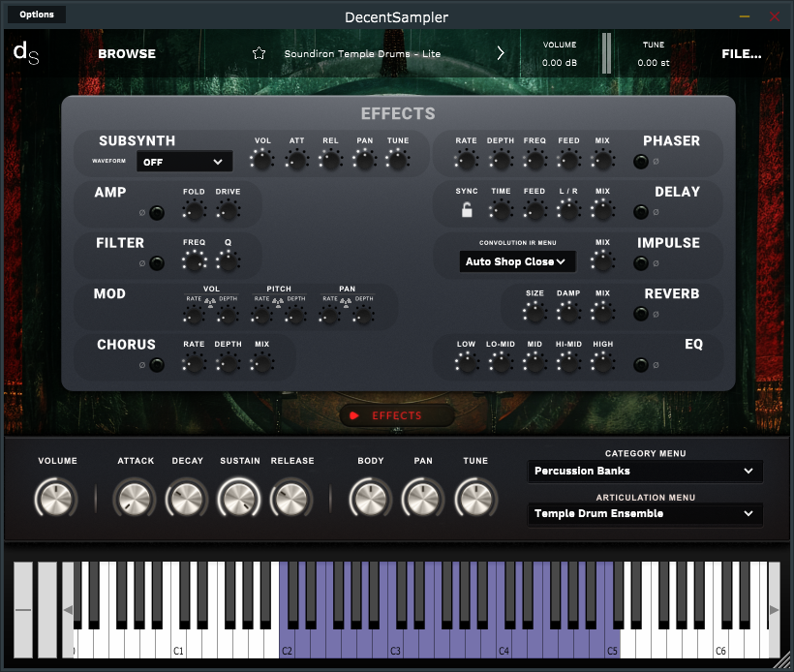Click the Mod PITCH rate knob
The image size is (794, 672).
(261, 317)
